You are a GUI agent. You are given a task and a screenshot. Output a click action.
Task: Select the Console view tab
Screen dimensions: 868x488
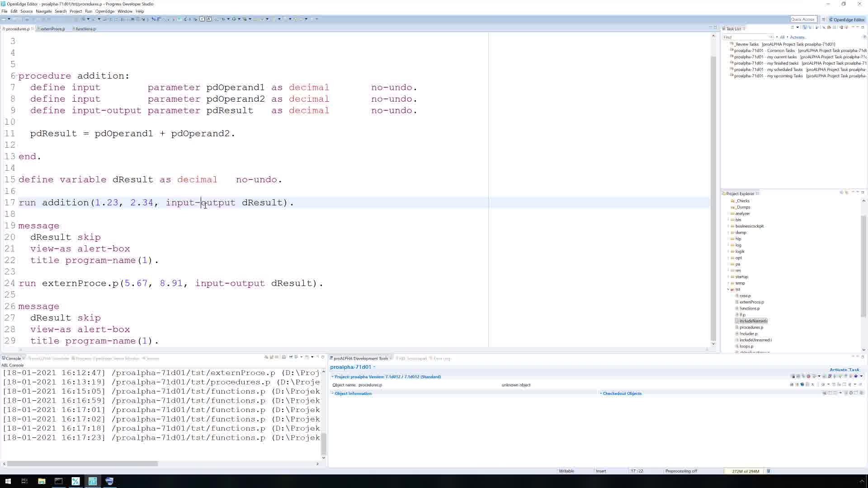(13, 359)
